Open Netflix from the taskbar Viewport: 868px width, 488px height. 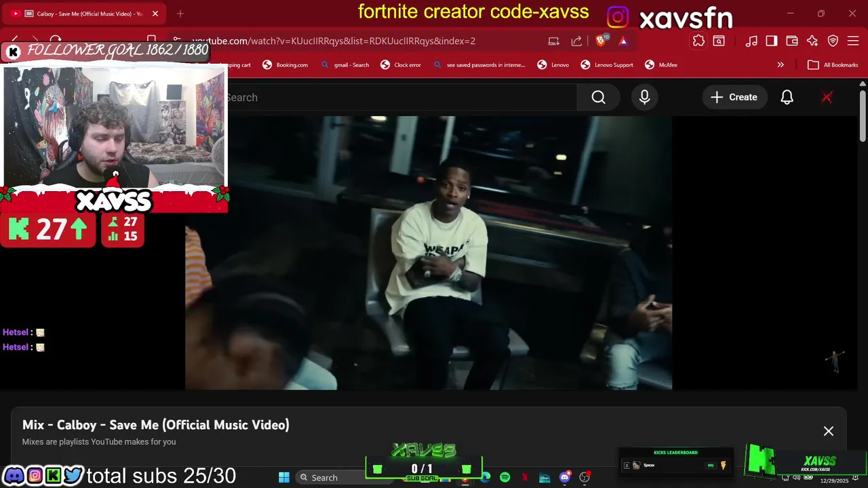point(524,477)
